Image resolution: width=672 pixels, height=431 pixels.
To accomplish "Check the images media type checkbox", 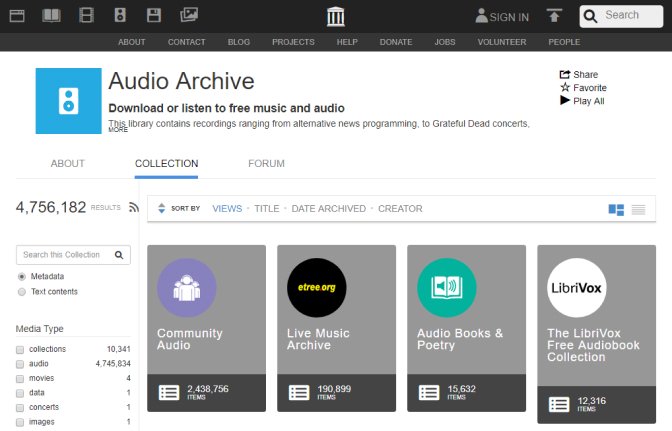I will coord(20,422).
